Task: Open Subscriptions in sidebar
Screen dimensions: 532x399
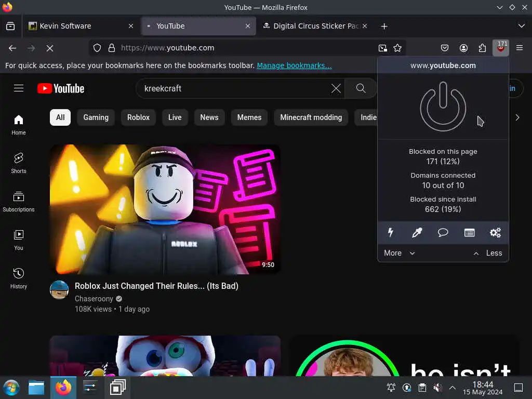Action: click(19, 202)
